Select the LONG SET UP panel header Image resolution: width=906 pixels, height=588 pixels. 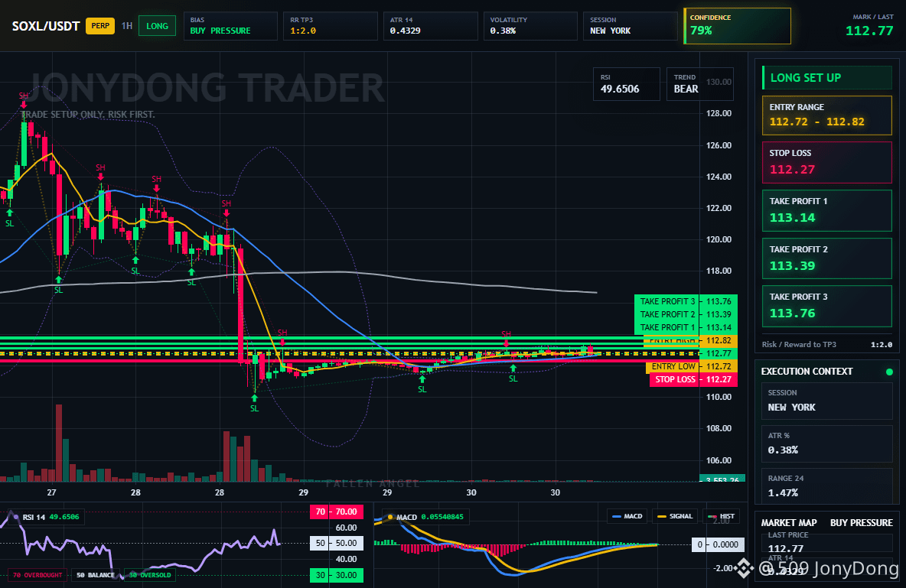tap(827, 78)
